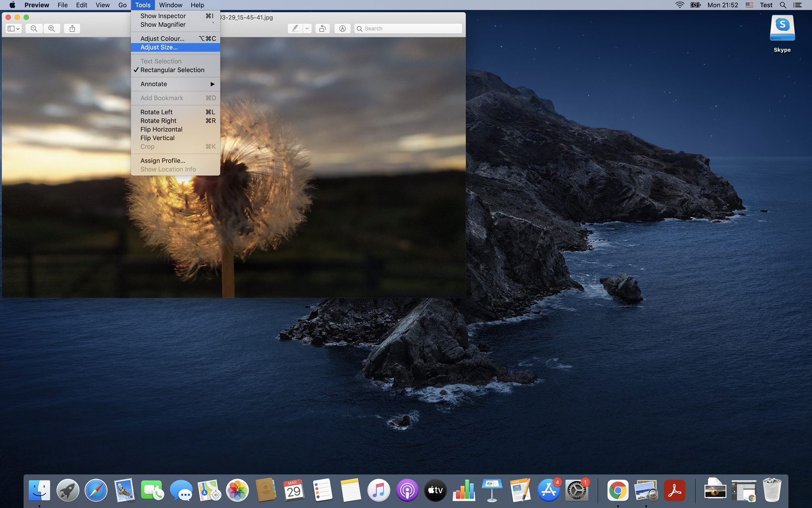This screenshot has width=812, height=508.
Task: Select Adjust Size menu item
Action: pyautogui.click(x=159, y=48)
